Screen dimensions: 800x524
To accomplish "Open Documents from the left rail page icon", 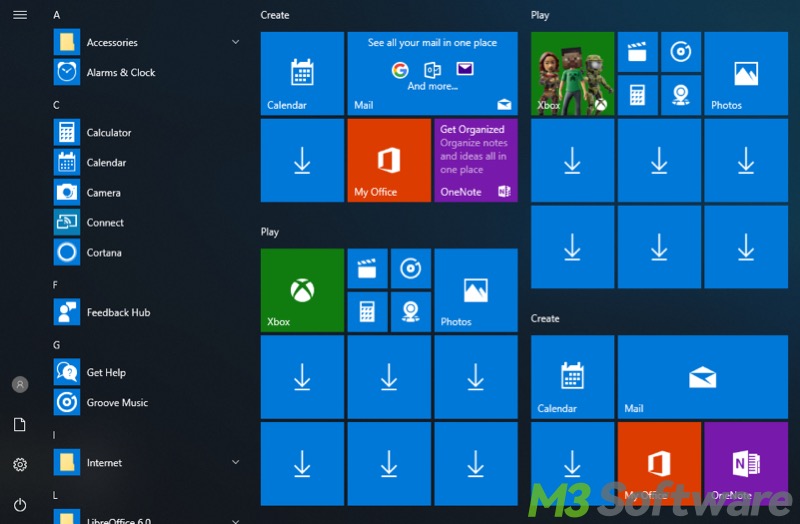I will pos(20,425).
